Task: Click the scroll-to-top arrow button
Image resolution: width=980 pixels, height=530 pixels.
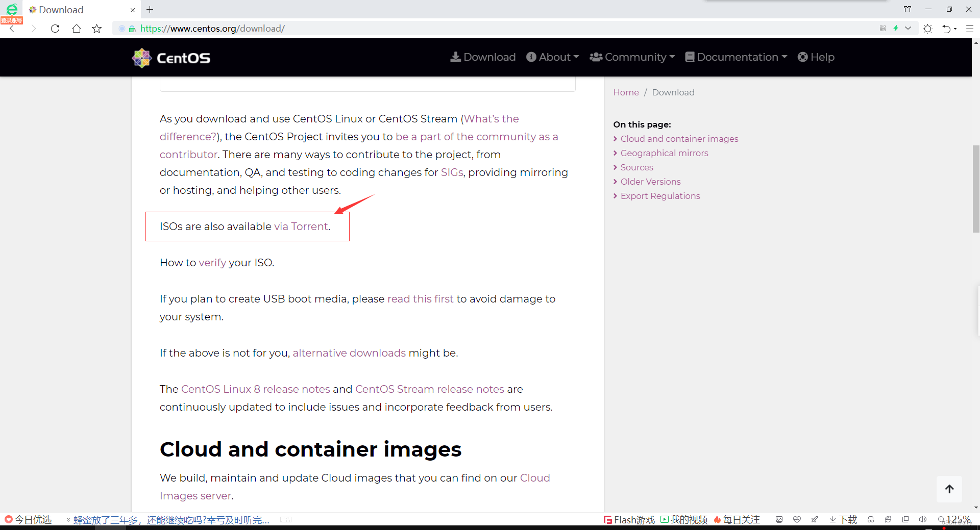Action: click(949, 489)
